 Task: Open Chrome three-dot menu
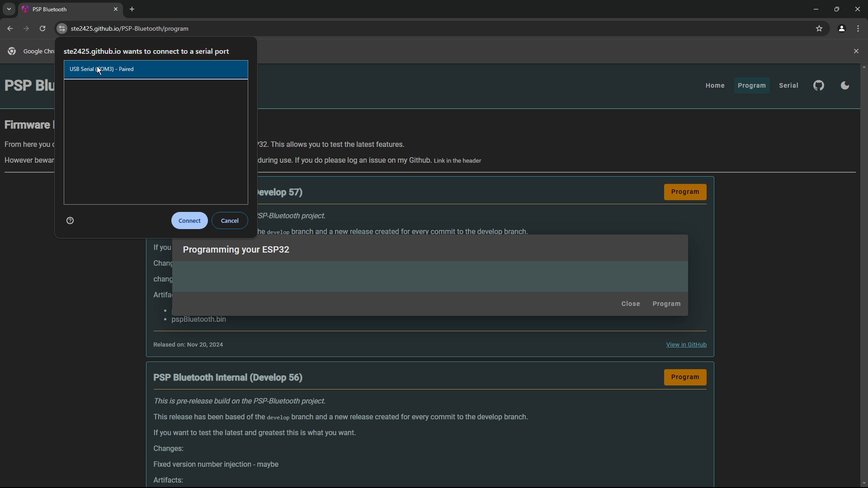coord(858,28)
